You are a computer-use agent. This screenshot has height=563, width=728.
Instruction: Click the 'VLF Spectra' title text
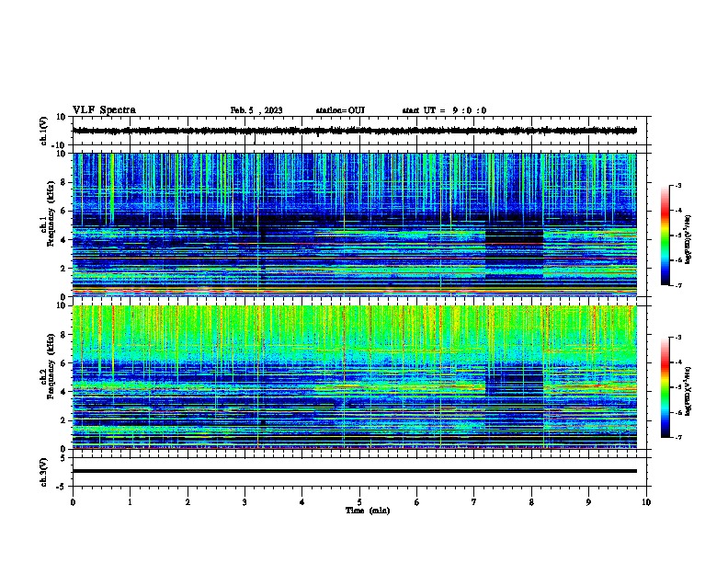pos(104,110)
